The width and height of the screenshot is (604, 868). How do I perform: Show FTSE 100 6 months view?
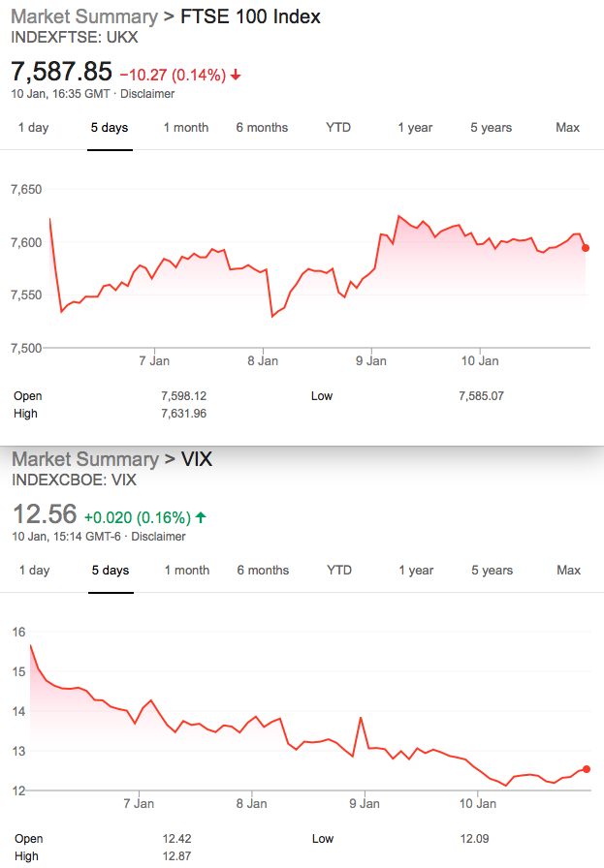(x=262, y=128)
